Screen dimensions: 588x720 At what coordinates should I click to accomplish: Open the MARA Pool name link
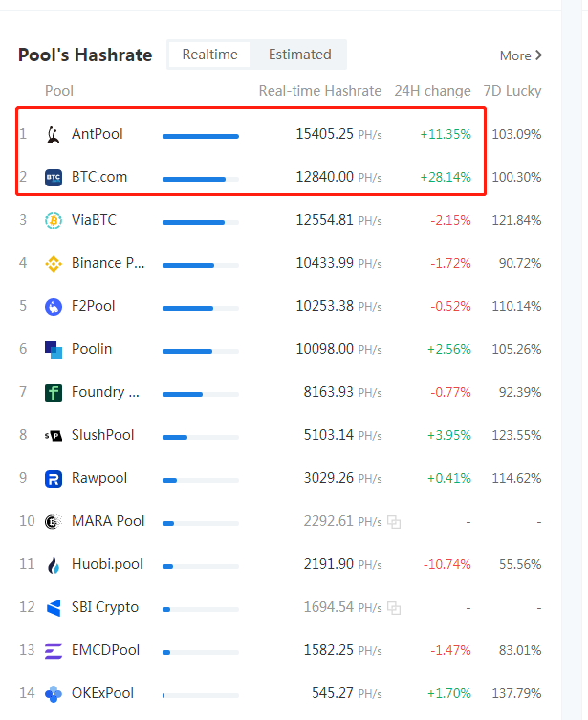[108, 521]
